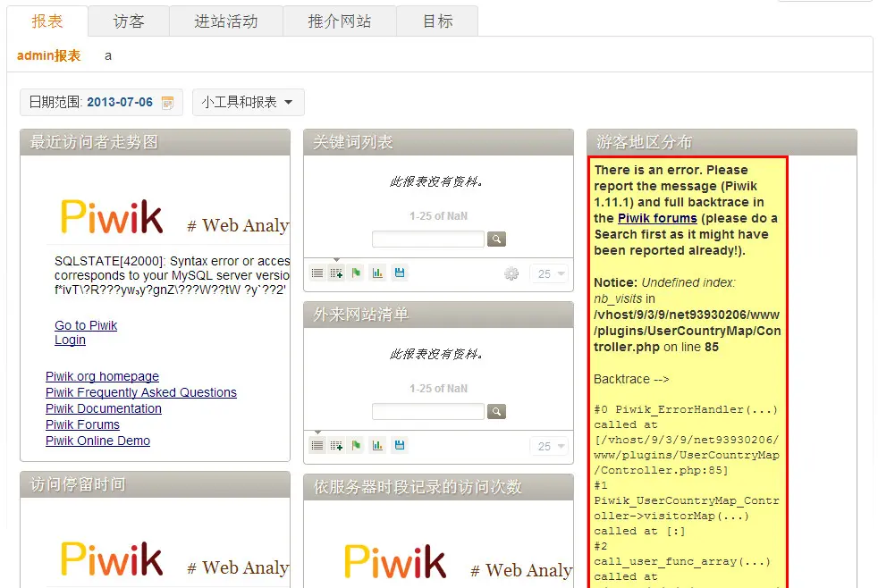The height and width of the screenshot is (588, 878).
Task: Switch to the 访客 tab
Action: 129,21
